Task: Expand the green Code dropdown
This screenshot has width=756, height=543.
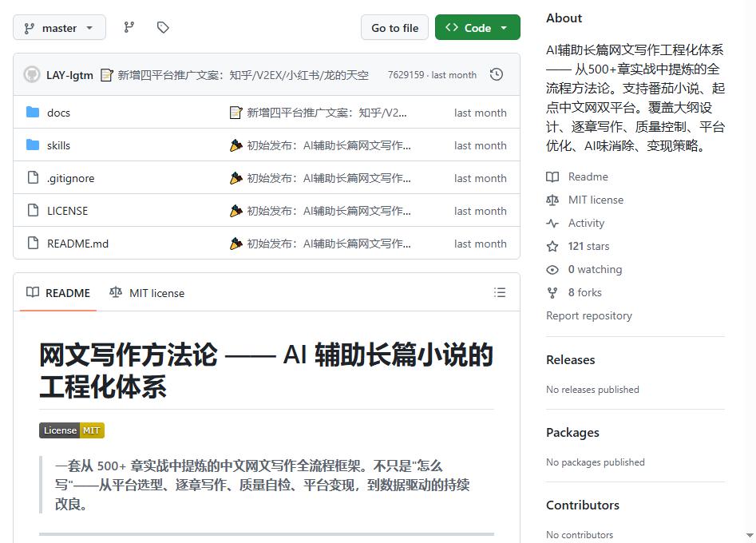Action: (477, 27)
